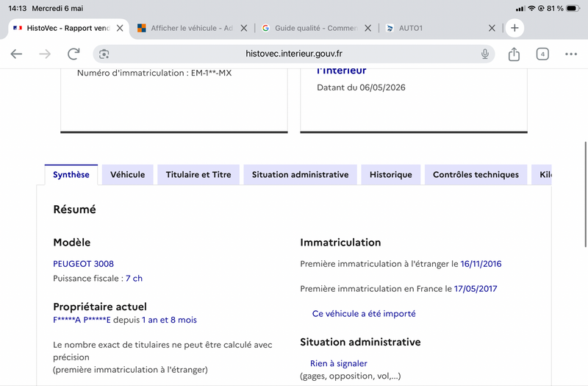The image size is (588, 386).
Task: Click the foreign registration date 16/11/2016
Action: (x=481, y=264)
